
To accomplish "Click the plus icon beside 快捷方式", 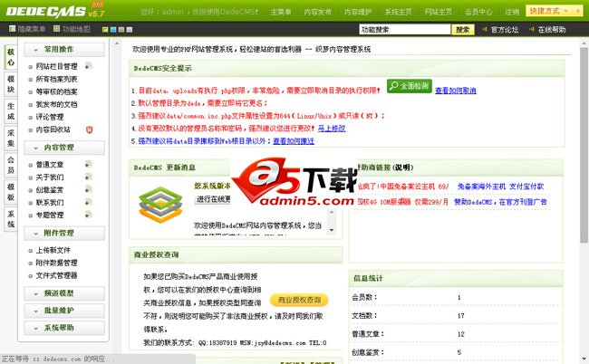I will (577, 11).
